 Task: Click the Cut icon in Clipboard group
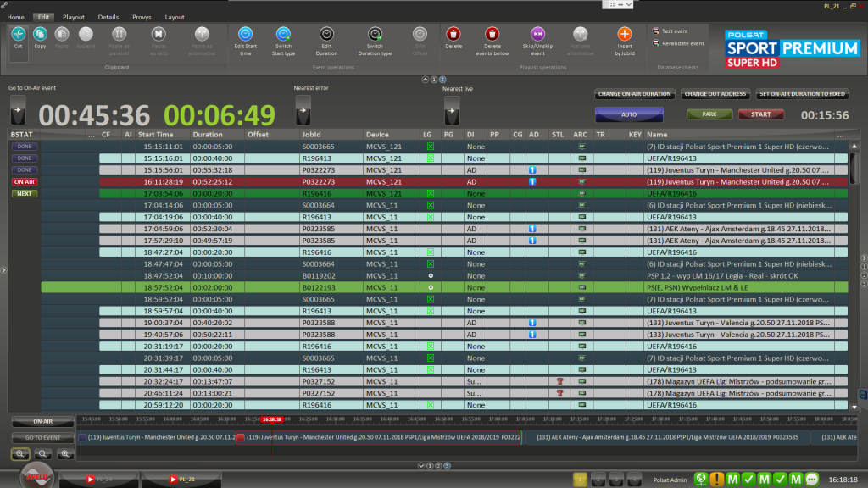(19, 35)
